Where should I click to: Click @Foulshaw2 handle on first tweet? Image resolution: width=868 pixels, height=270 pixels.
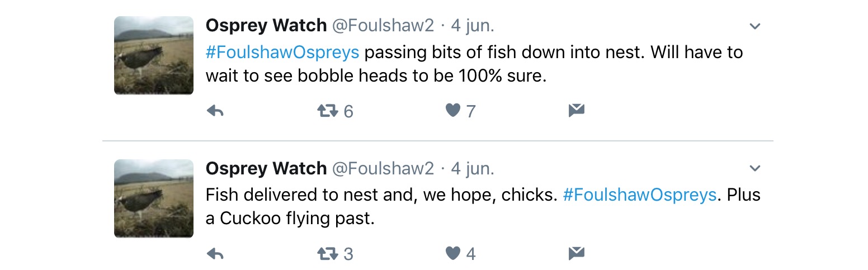pos(383,26)
